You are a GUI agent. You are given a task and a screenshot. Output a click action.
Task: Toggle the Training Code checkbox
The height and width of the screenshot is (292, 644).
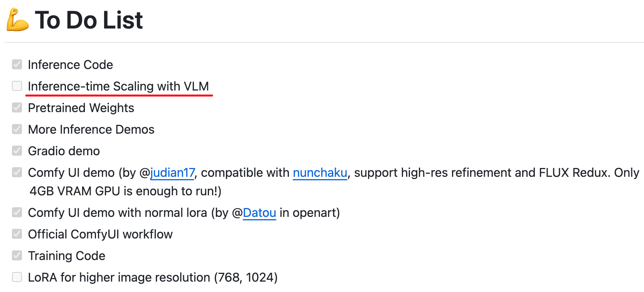point(17,255)
